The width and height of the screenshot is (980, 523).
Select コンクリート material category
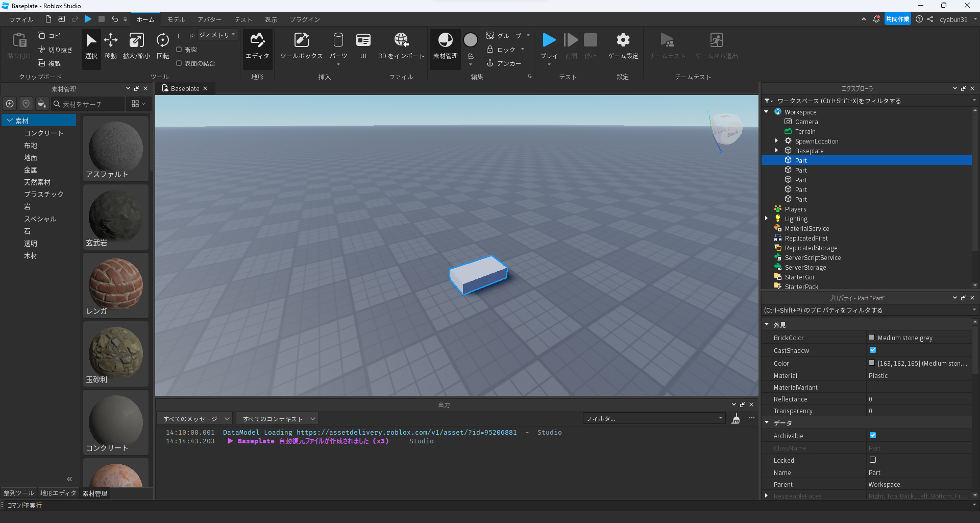(44, 133)
